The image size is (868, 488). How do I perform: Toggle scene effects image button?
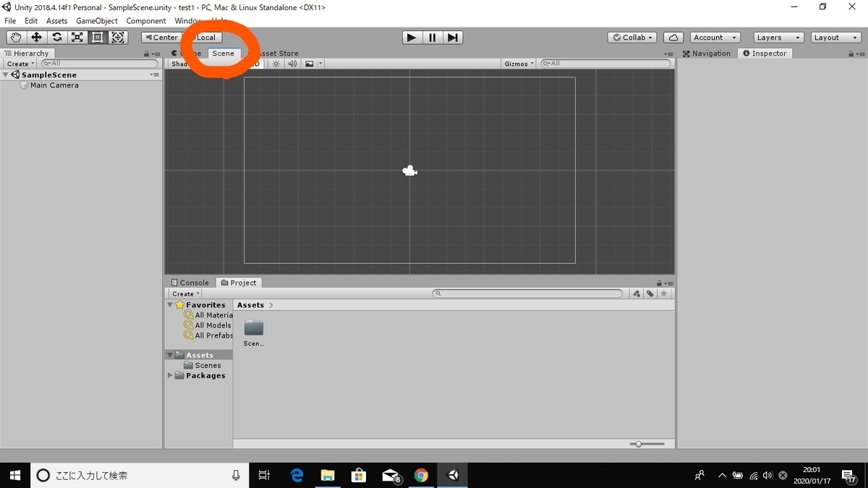coord(310,64)
